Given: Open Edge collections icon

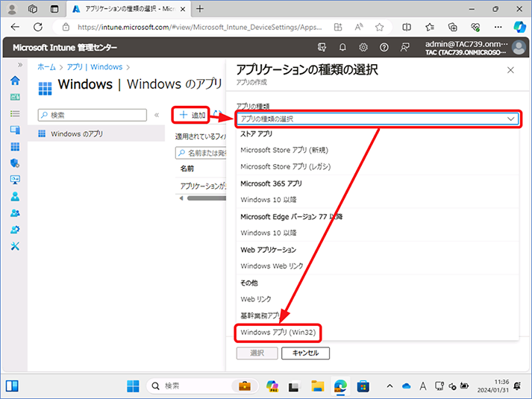Looking at the screenshot, I should coord(453,27).
